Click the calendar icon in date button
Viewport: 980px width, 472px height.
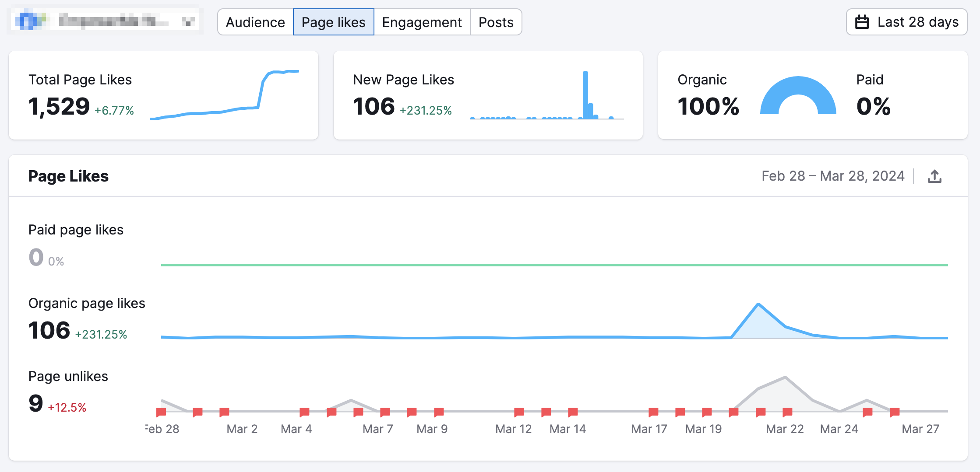[862, 22]
